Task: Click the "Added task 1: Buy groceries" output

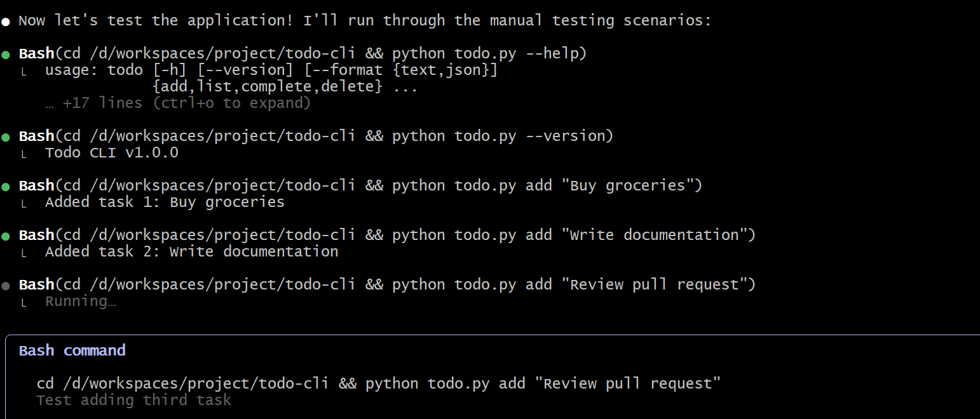Action: [165, 202]
